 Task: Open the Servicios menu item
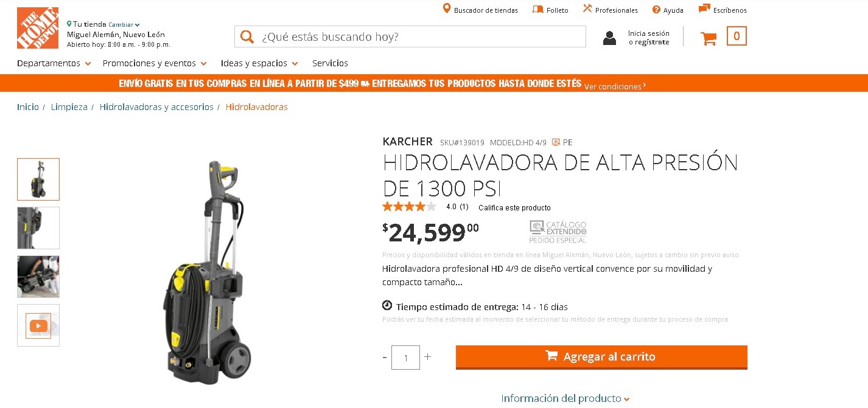click(330, 63)
